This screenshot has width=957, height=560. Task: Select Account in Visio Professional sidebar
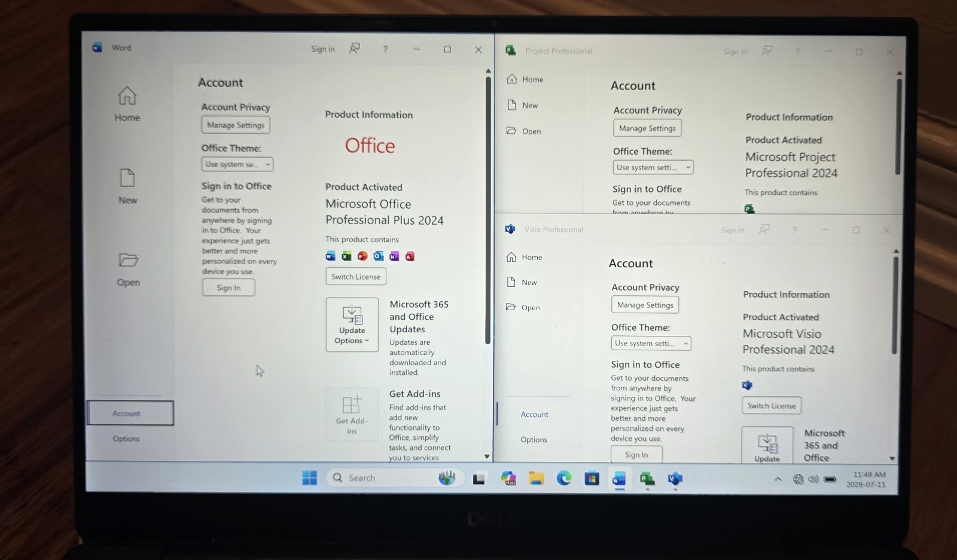[x=534, y=414]
